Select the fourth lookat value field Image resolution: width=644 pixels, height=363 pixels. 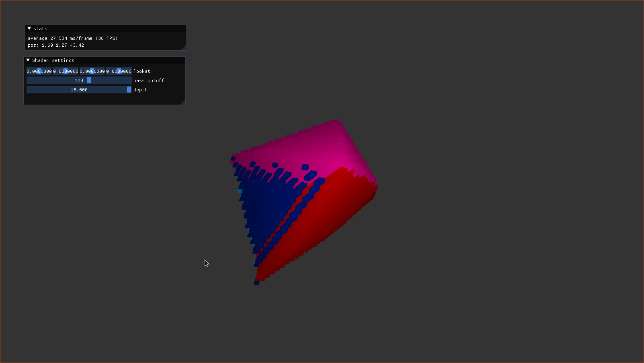tap(119, 71)
